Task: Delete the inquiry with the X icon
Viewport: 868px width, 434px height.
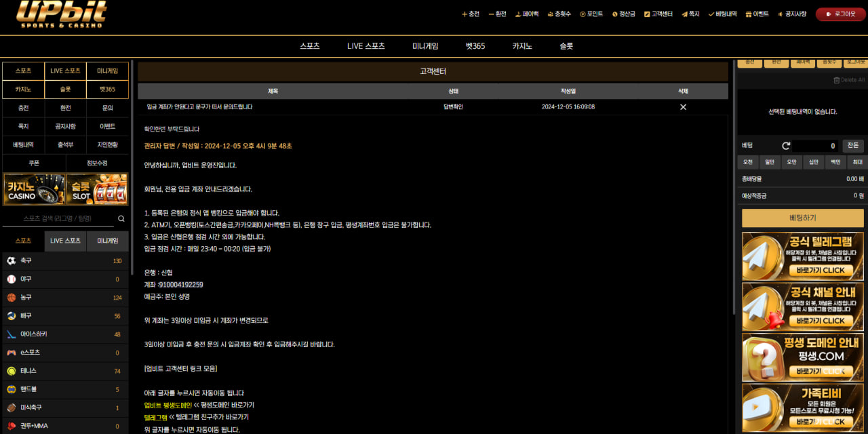Action: coord(683,107)
